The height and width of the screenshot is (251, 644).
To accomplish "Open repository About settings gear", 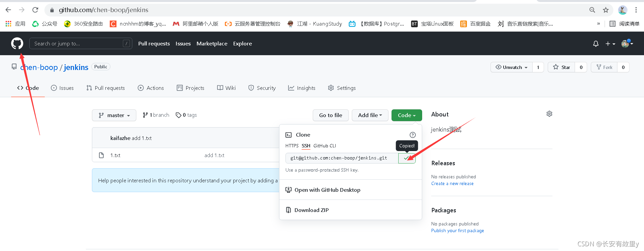I will click(549, 114).
